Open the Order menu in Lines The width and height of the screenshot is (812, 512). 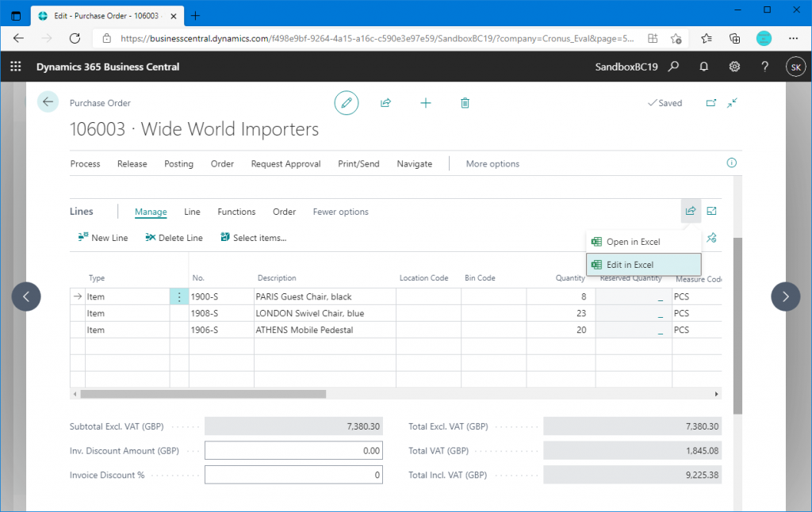285,212
